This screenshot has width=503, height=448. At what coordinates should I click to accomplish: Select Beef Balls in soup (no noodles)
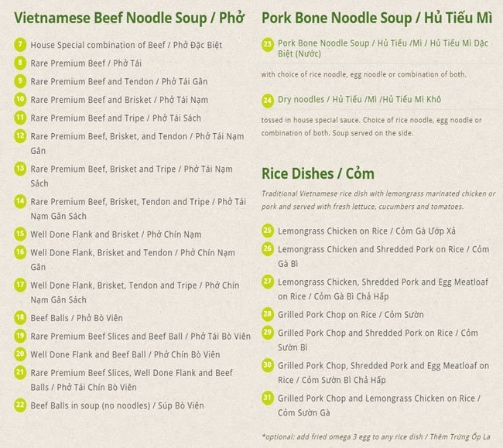tap(117, 405)
